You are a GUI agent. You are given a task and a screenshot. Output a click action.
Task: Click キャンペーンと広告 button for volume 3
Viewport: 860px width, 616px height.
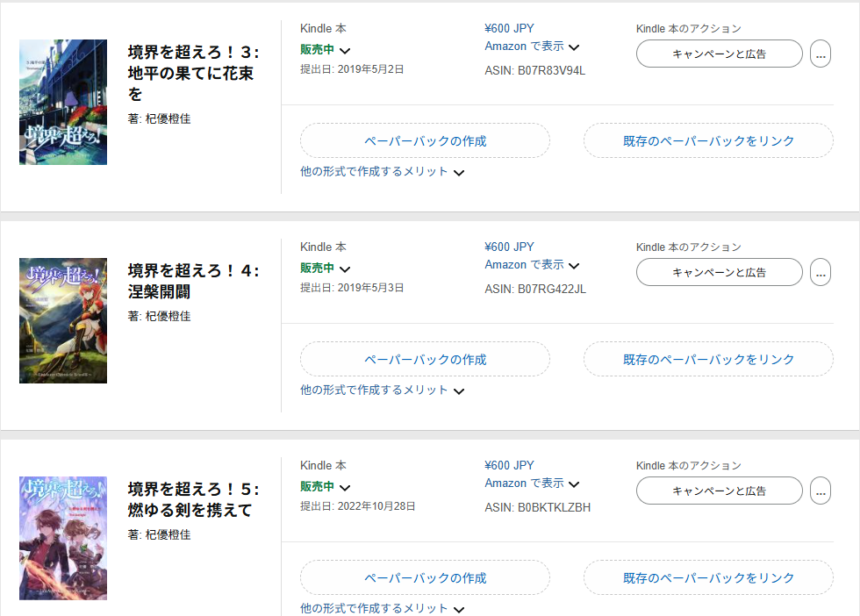[719, 54]
